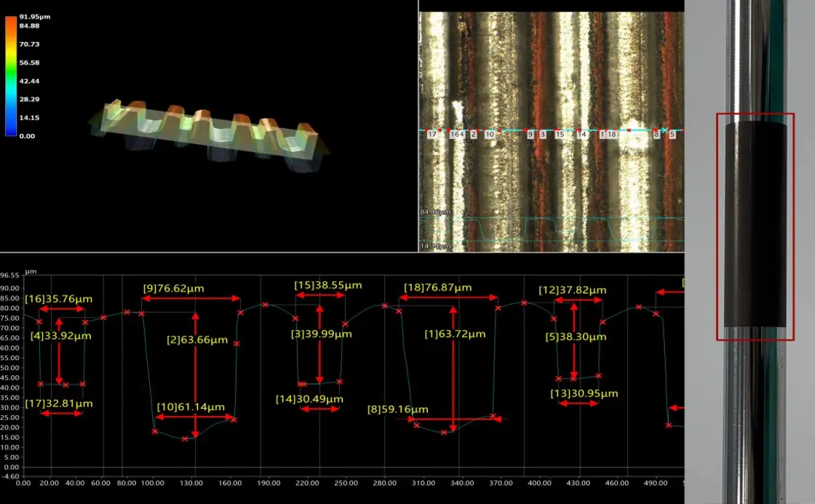The height and width of the screenshot is (504, 815).
Task: Select the [8]59.16µm bottom width label
Action: tap(398, 409)
